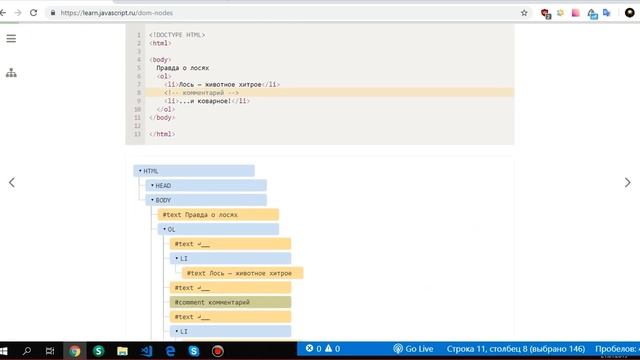The width and height of the screenshot is (640, 360).
Task: Open the sitemap tree icon
Action: 11,73
